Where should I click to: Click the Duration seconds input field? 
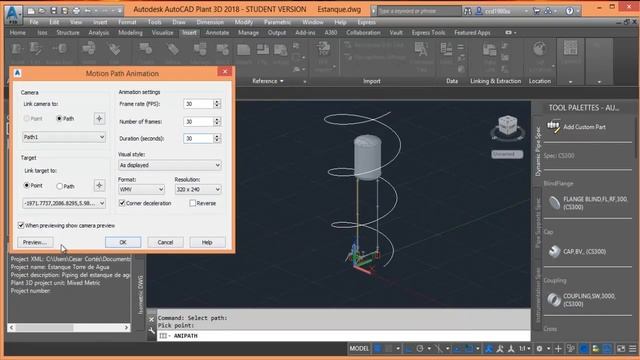coord(198,139)
